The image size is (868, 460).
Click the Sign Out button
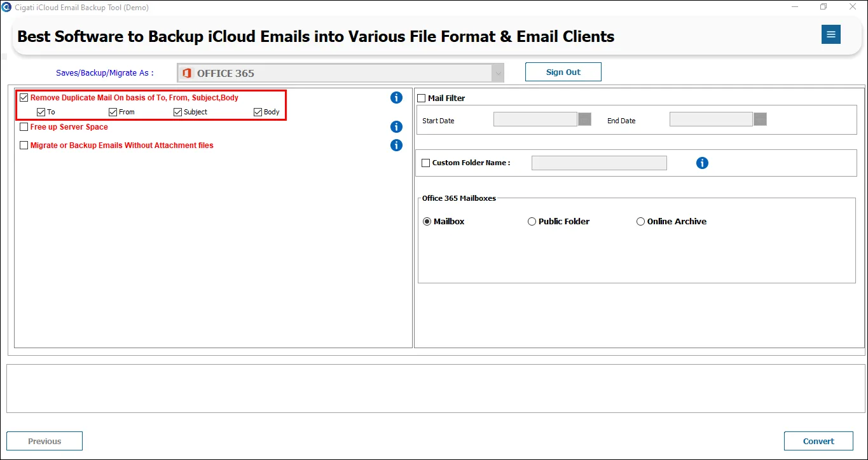[563, 72]
